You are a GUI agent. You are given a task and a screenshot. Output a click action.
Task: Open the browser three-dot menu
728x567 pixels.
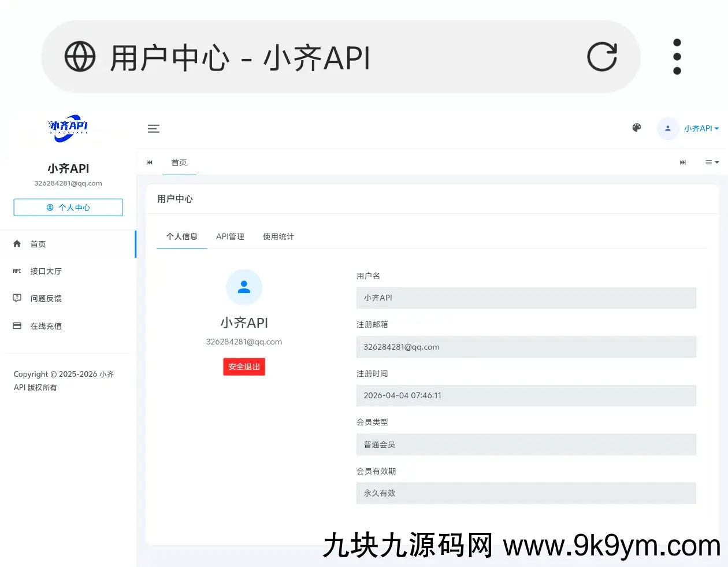coord(677,57)
